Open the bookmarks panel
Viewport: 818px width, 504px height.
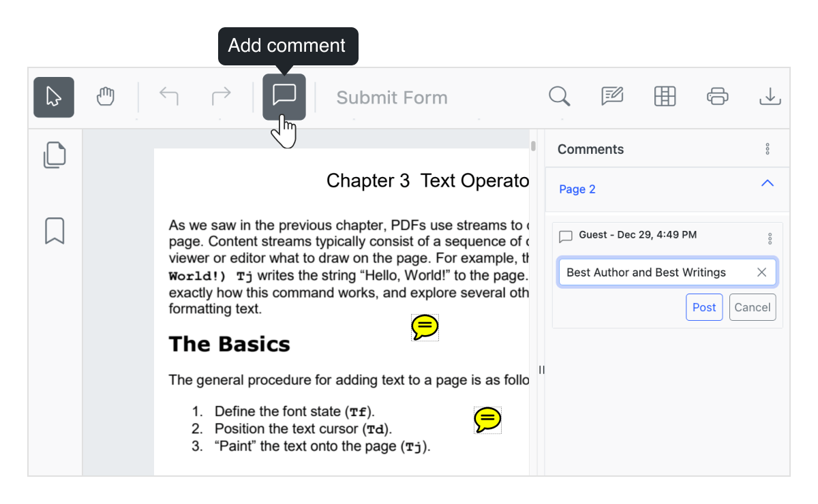click(55, 232)
